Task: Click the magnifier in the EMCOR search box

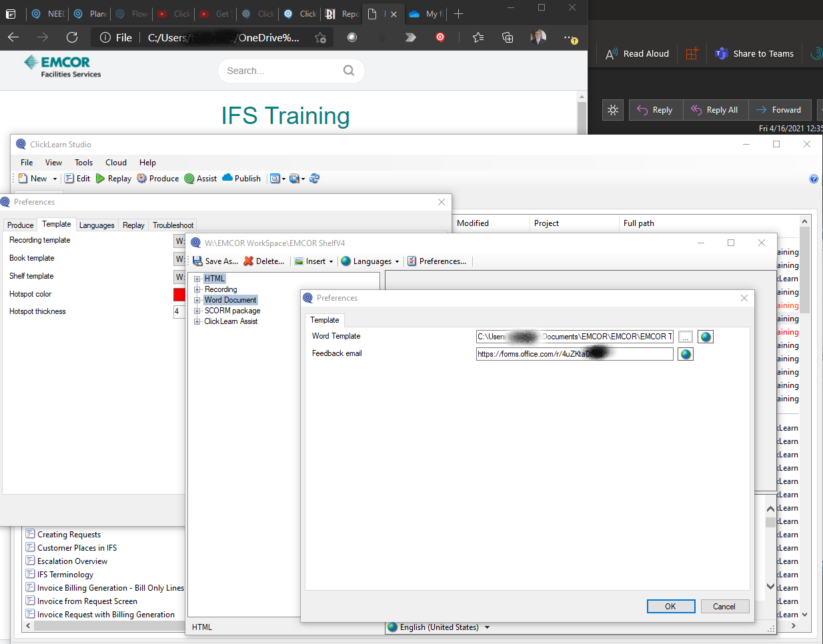Action: [x=349, y=71]
